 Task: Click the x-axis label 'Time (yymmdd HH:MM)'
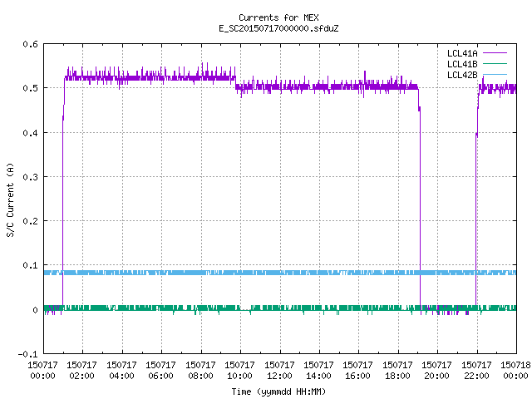click(x=278, y=392)
